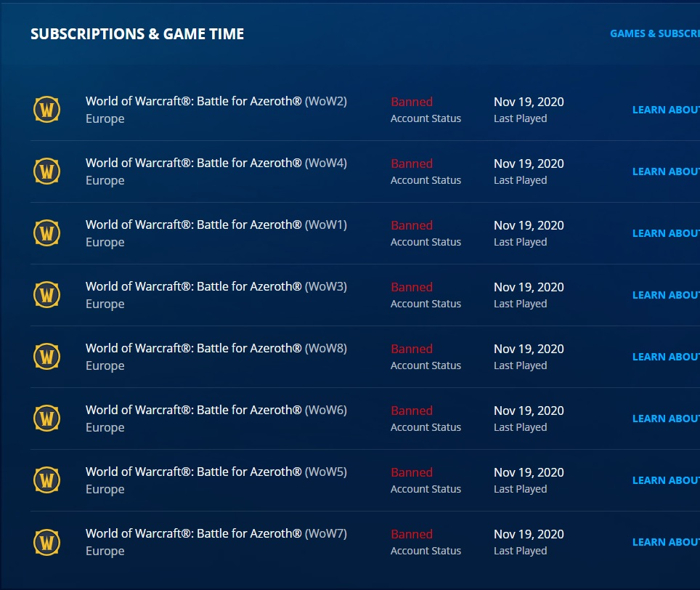This screenshot has width=700, height=590.
Task: Select the Battle for Azeroth (WoW2) title
Action: (216, 102)
